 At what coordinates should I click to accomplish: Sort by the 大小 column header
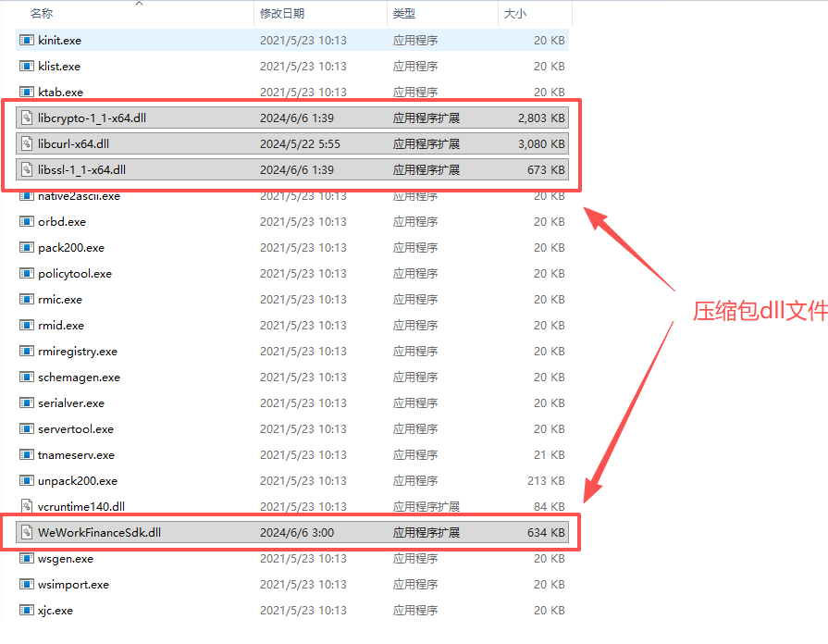515,13
